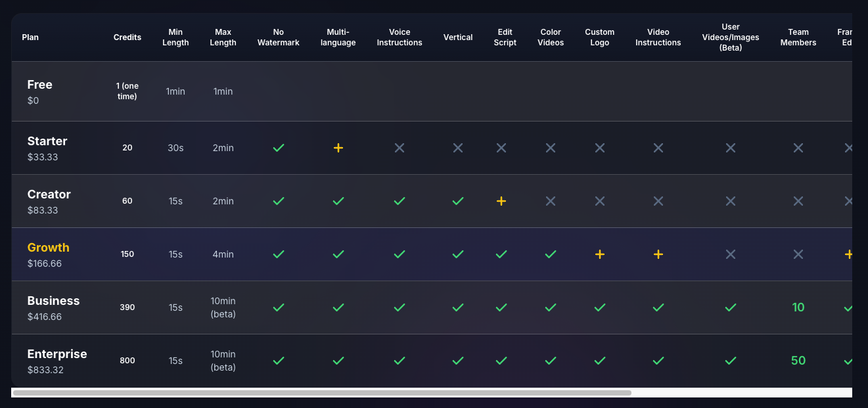The height and width of the screenshot is (408, 868).
Task: Click Enterprise plan's Custom Logo checkmark
Action: 600,361
